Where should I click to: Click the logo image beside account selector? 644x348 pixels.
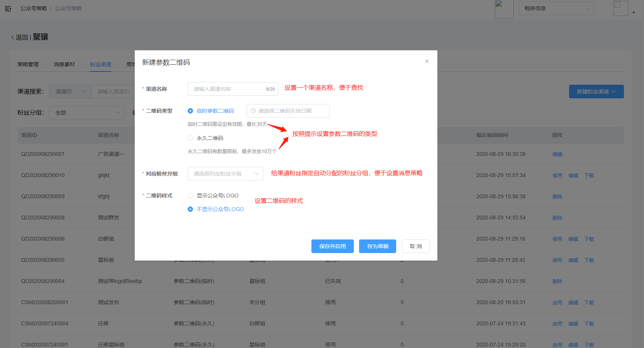coord(504,9)
